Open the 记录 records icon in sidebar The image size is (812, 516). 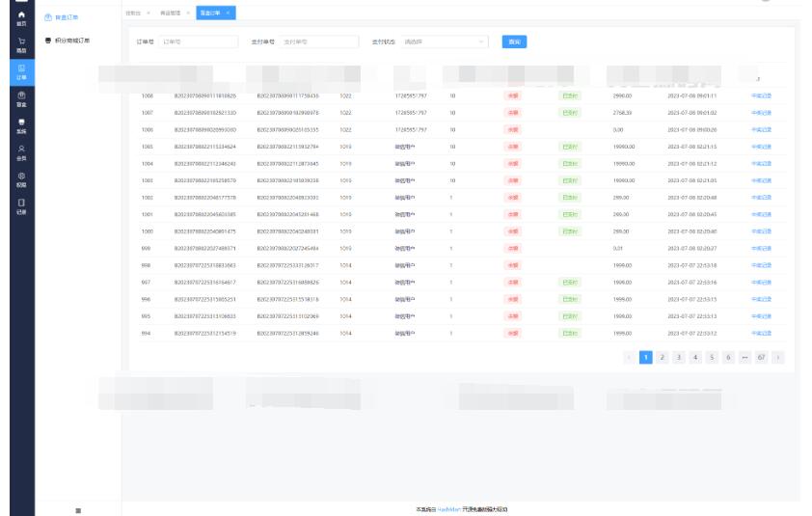point(21,205)
